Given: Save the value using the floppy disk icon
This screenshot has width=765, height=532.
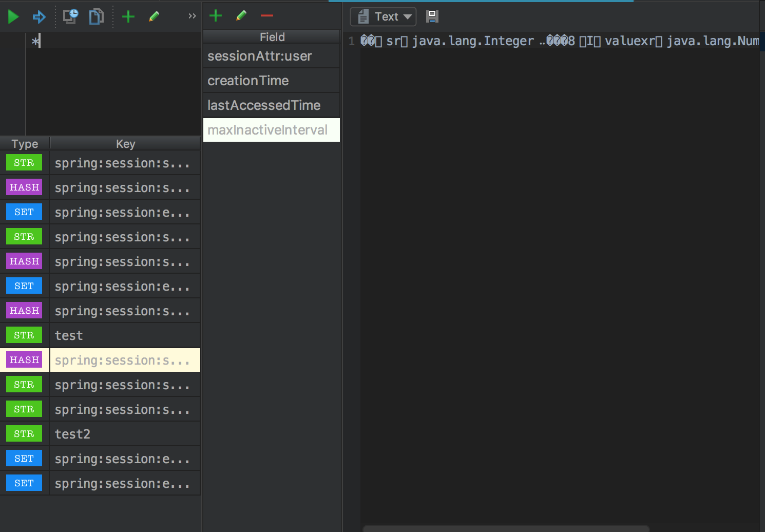Looking at the screenshot, I should tap(432, 17).
